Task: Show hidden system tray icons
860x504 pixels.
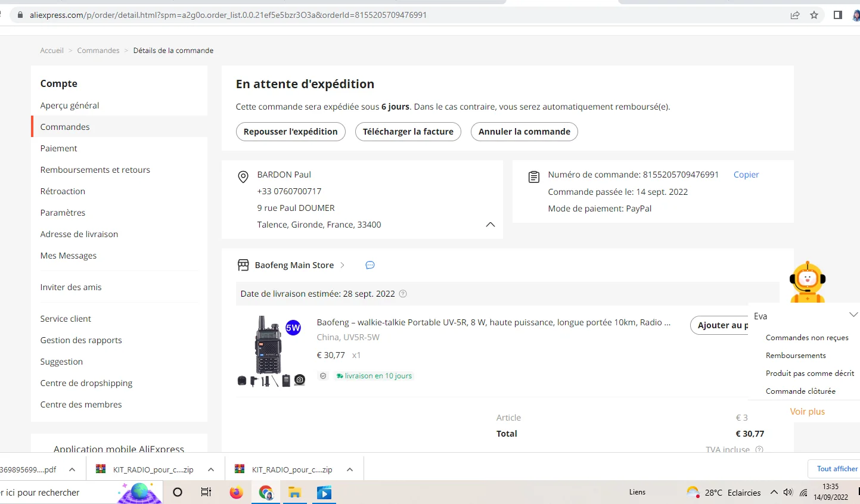Action: 774,492
